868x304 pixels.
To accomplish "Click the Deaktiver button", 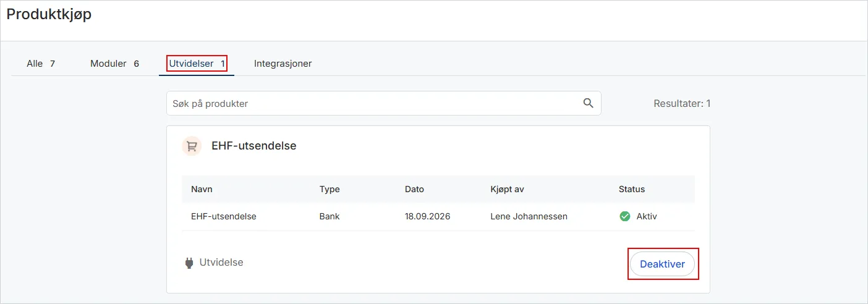I will (x=662, y=264).
